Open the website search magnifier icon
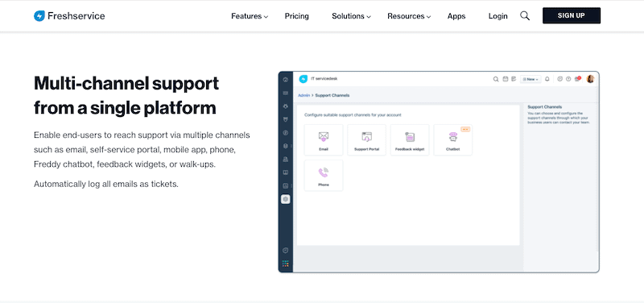644x303 pixels. (x=525, y=16)
